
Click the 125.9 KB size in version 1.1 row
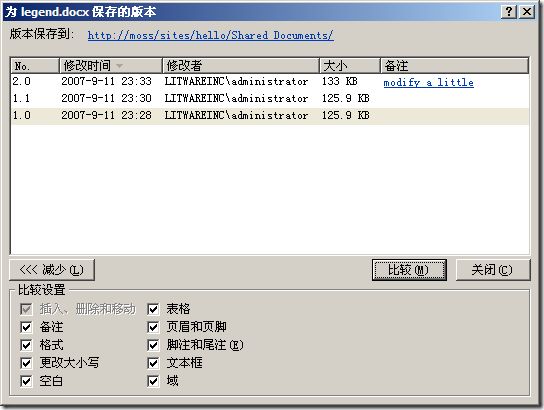(345, 99)
